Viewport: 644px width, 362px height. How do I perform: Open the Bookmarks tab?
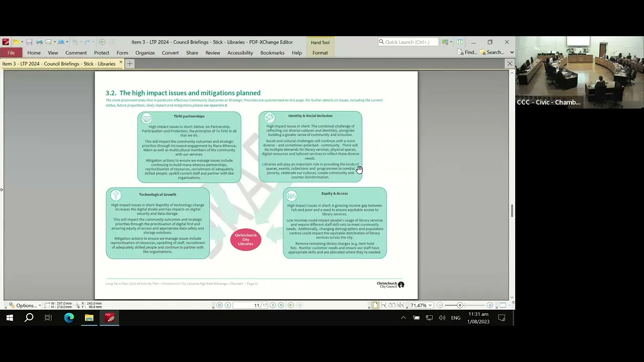[x=272, y=53]
